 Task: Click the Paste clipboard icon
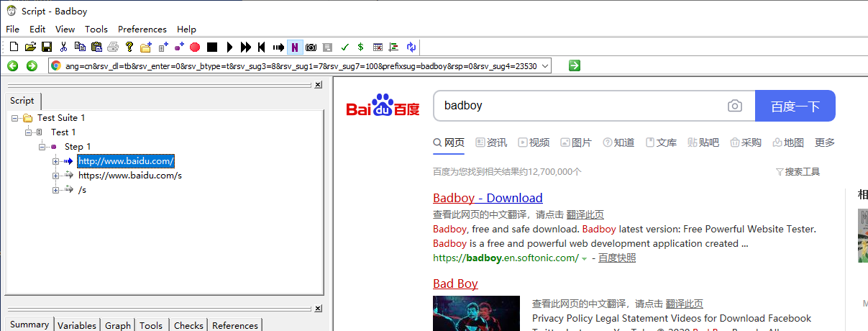pyautogui.click(x=96, y=47)
